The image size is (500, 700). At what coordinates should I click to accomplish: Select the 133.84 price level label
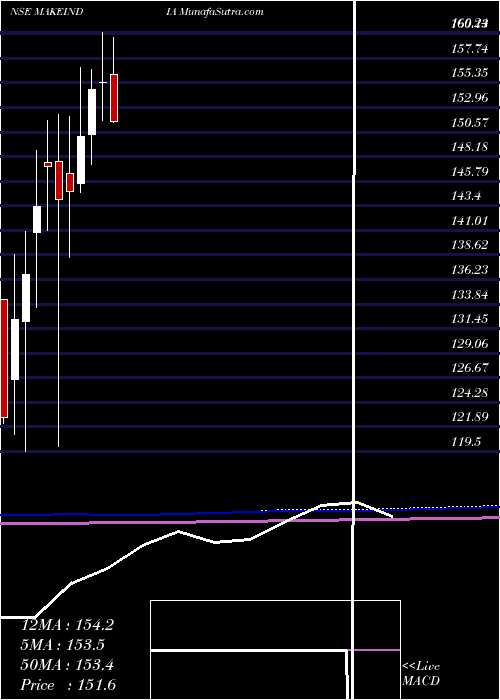click(469, 294)
